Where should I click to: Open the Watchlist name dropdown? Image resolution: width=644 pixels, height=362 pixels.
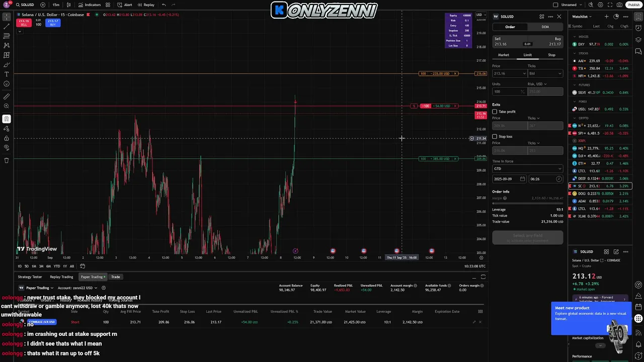[x=581, y=17]
